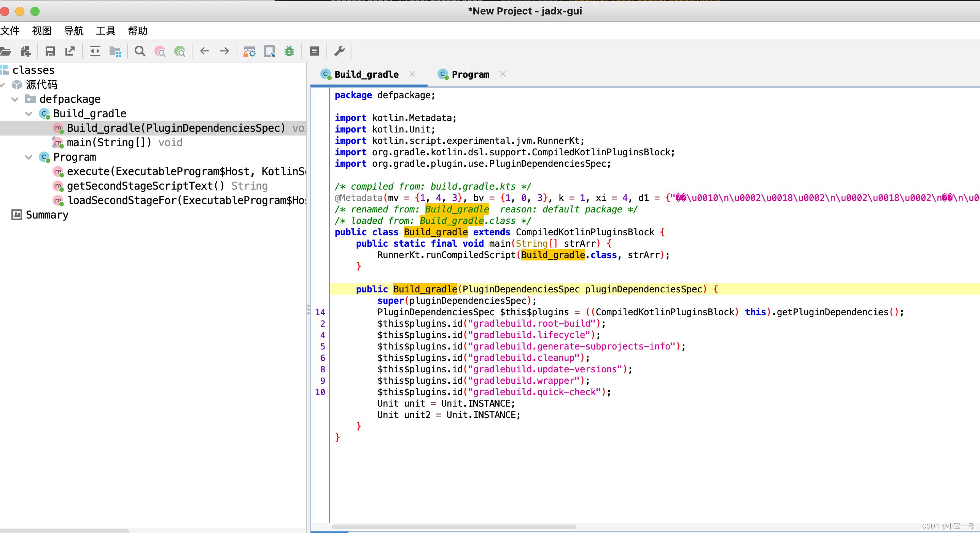Collapse the defpackage tree node
The width and height of the screenshot is (980, 533).
coord(15,99)
